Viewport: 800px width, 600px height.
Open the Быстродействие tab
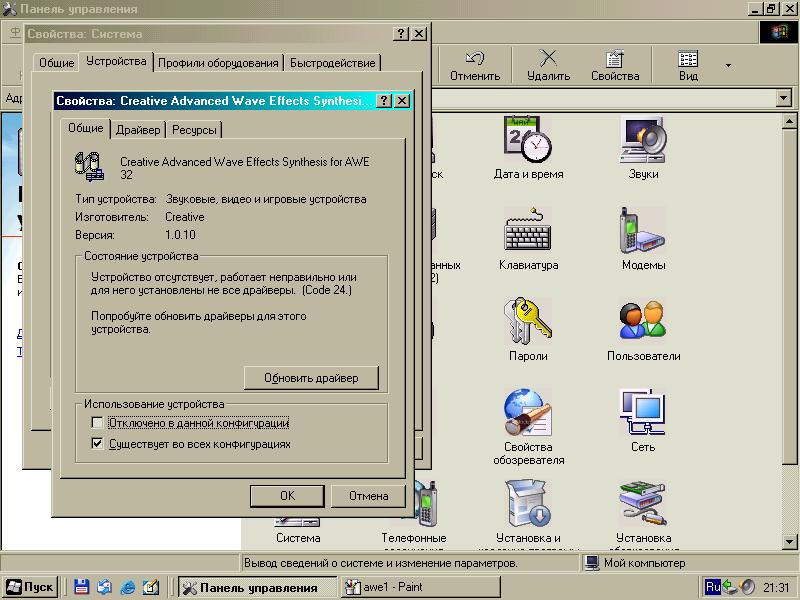point(333,63)
